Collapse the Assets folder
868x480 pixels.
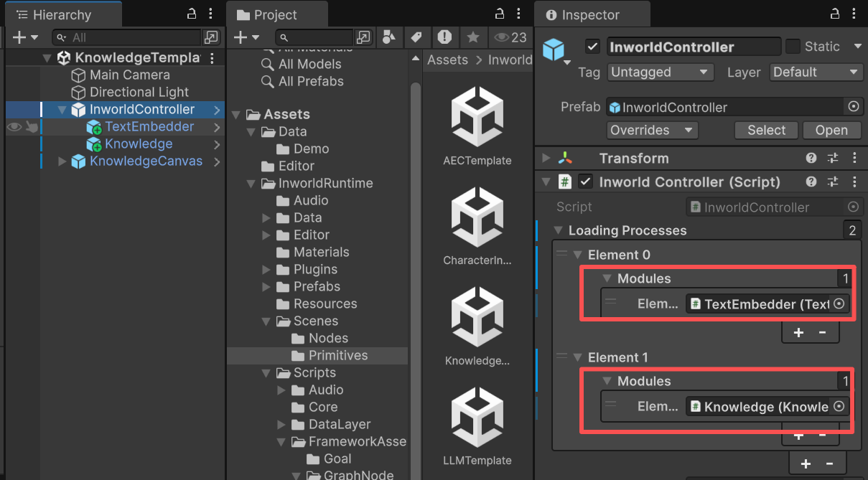(x=236, y=115)
